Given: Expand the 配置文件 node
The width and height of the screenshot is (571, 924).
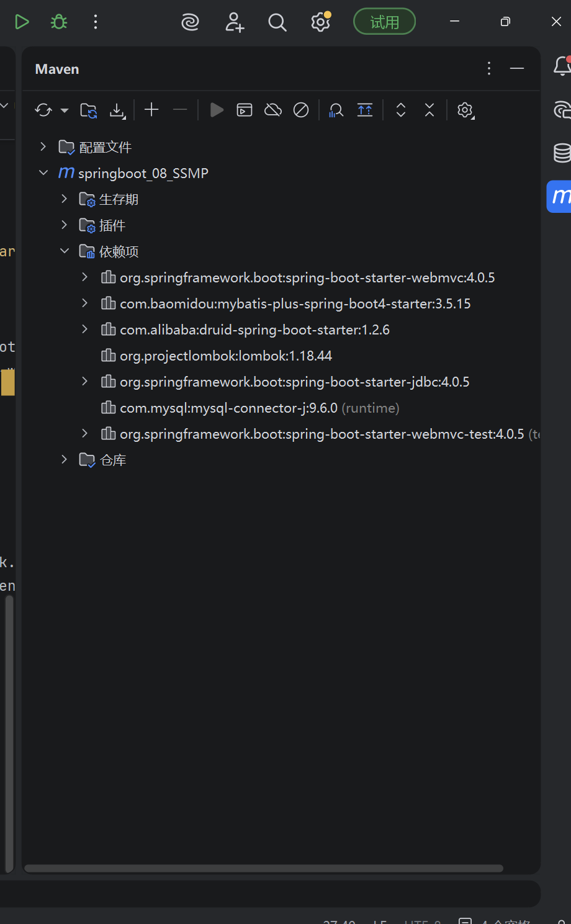Looking at the screenshot, I should pos(43,146).
